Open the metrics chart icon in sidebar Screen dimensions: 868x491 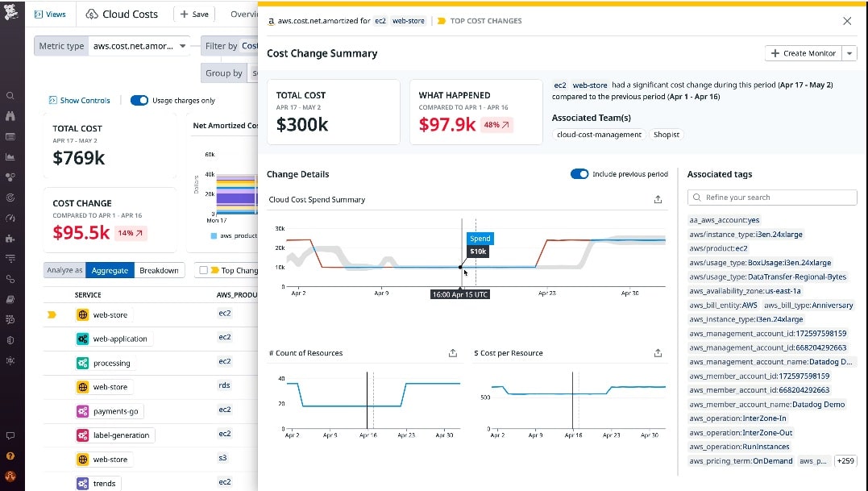[10, 157]
